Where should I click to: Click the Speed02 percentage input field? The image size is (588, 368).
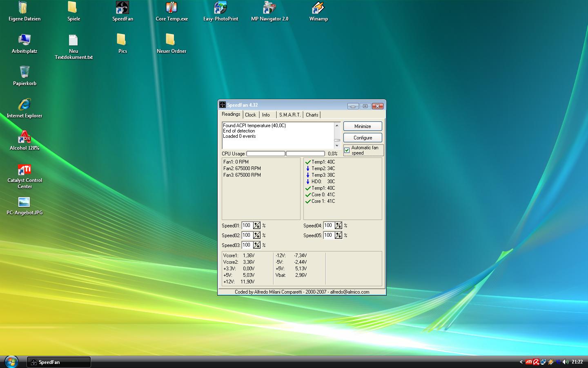click(247, 235)
